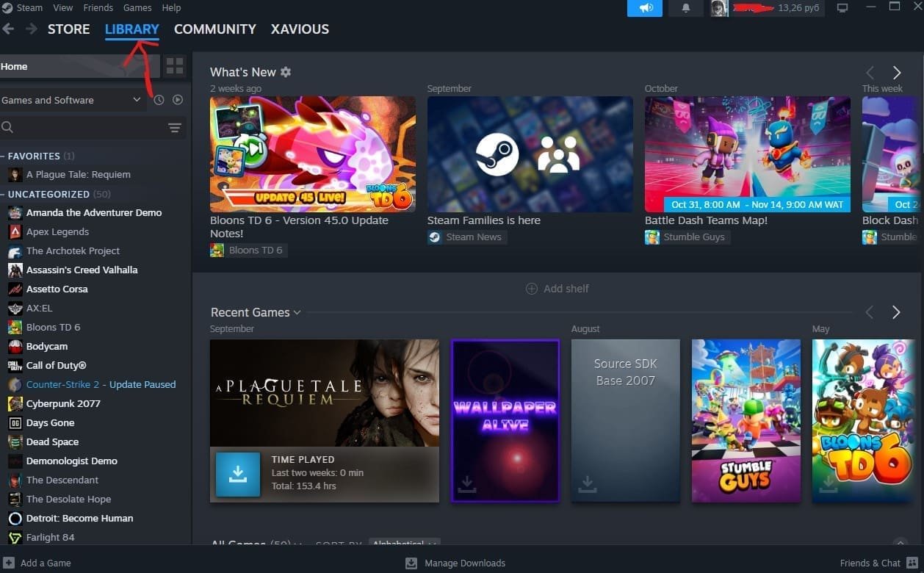Switch to the COMMUNITY tab
The width and height of the screenshot is (924, 573).
click(x=215, y=29)
